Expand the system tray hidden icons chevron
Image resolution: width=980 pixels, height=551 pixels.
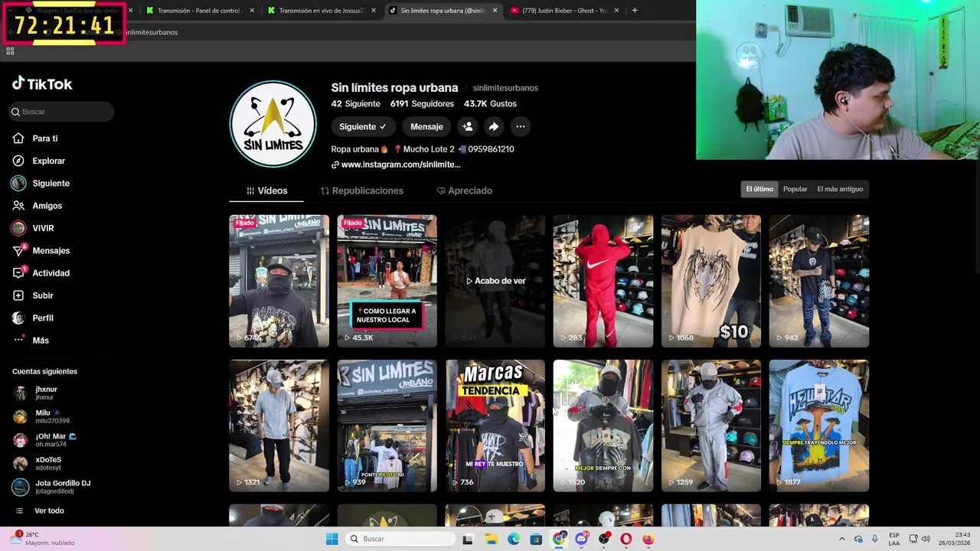coord(841,539)
